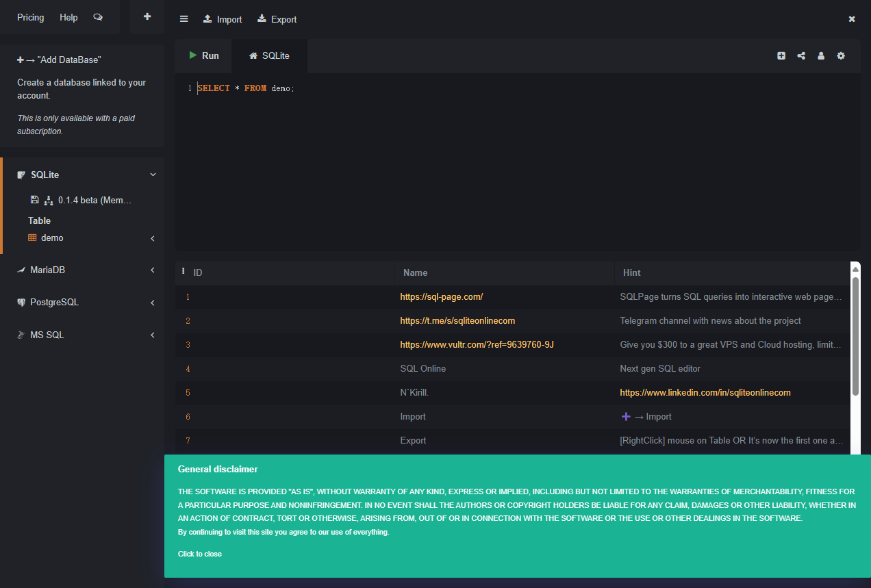Expand the MariaDB section
The width and height of the screenshot is (871, 588).
(x=153, y=270)
